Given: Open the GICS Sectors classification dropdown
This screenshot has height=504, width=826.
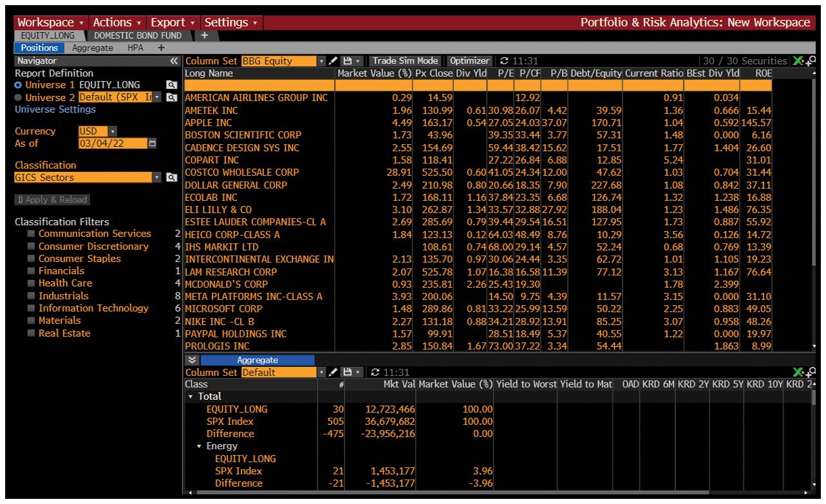Looking at the screenshot, I should (157, 178).
